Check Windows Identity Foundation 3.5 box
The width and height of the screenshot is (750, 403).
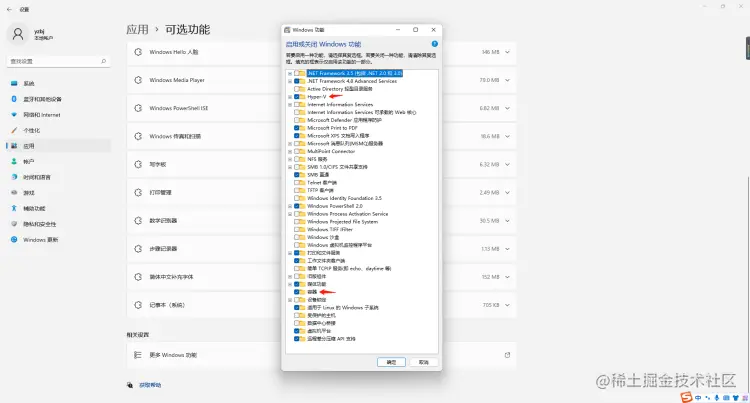[297, 198]
